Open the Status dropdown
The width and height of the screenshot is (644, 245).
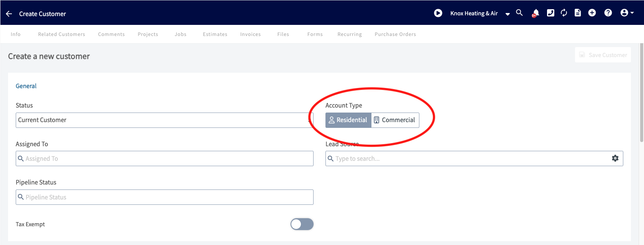164,120
